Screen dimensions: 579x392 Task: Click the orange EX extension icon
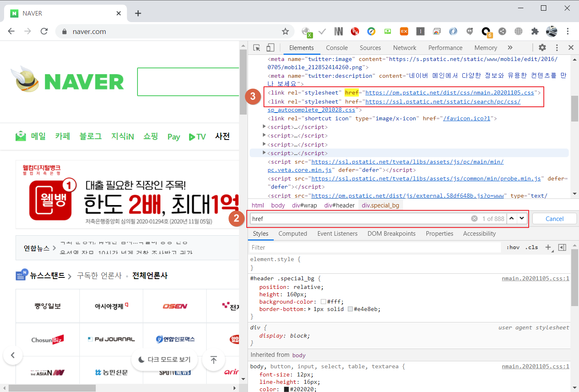coord(404,31)
